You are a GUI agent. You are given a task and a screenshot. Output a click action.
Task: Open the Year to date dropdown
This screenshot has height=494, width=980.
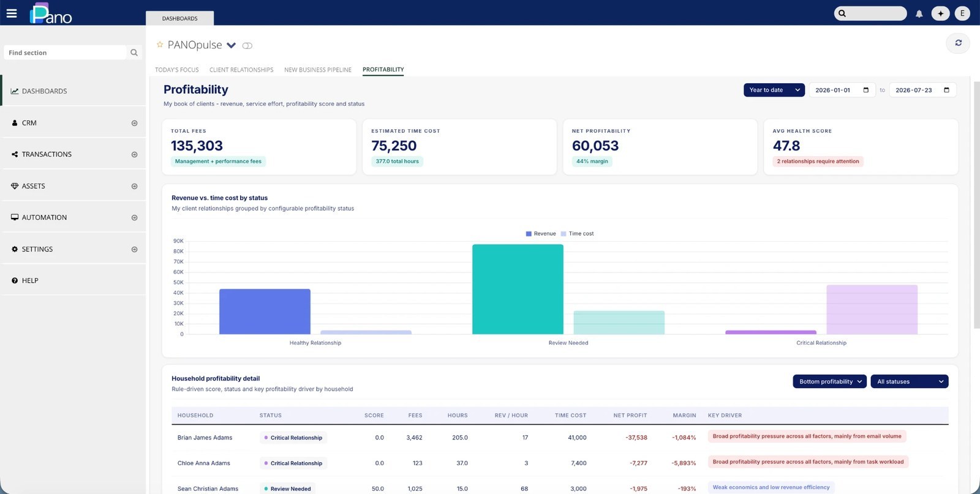coord(774,90)
